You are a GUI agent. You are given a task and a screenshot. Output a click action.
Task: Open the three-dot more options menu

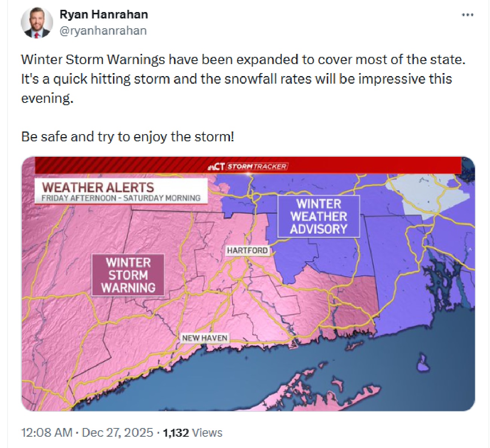(467, 15)
